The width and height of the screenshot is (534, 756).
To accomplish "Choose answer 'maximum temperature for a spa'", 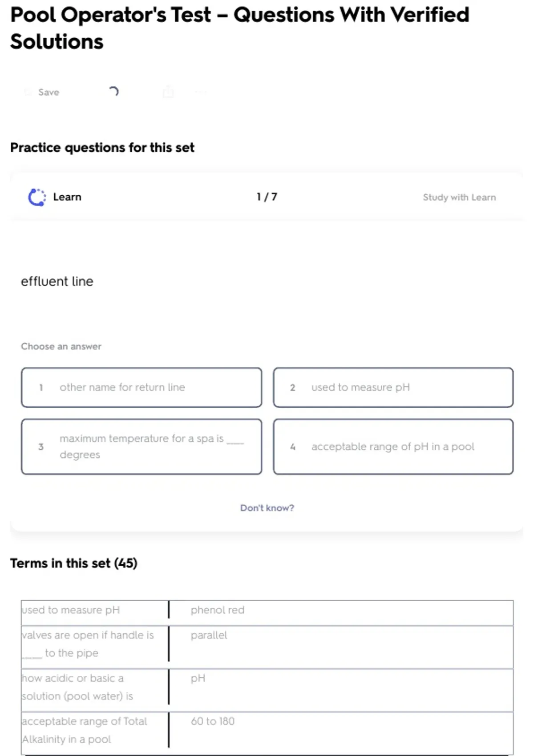I will pos(142,446).
